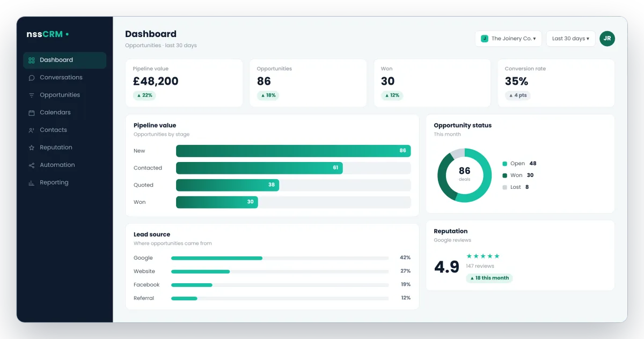Click the Contacts people icon

coord(31,130)
